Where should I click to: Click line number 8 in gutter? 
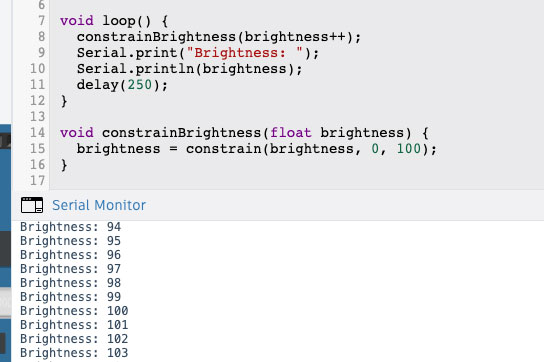41,37
